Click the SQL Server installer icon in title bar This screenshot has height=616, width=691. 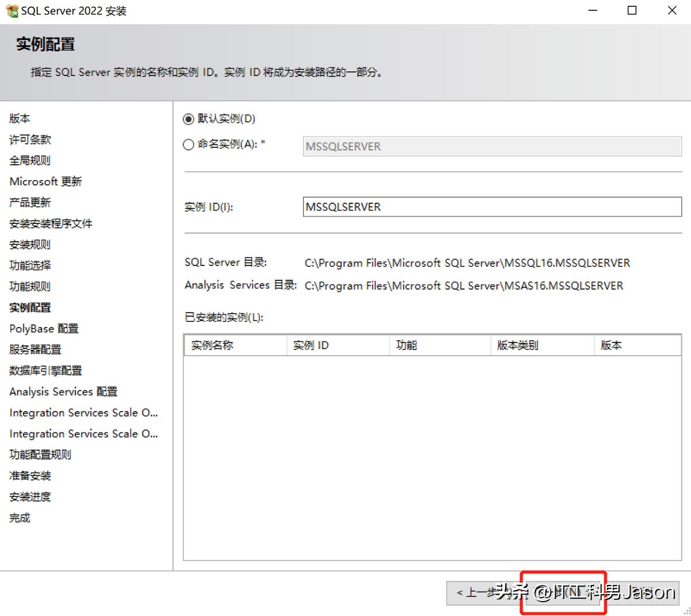click(x=12, y=10)
